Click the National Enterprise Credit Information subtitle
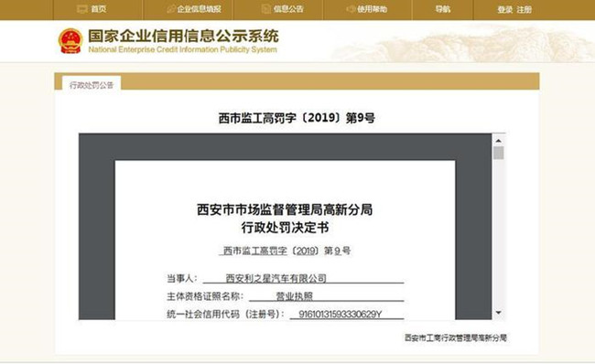Image resolution: width=595 pixels, height=364 pixels. (x=182, y=49)
